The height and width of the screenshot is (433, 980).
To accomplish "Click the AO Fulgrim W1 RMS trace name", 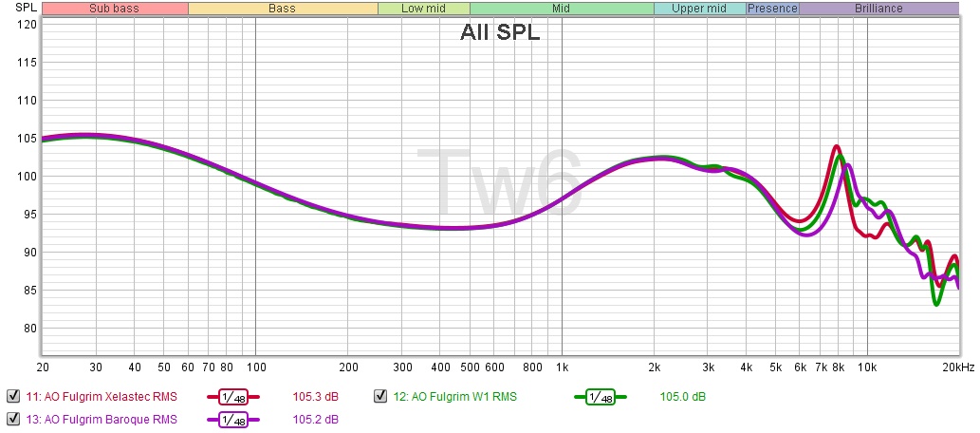I will click(455, 397).
